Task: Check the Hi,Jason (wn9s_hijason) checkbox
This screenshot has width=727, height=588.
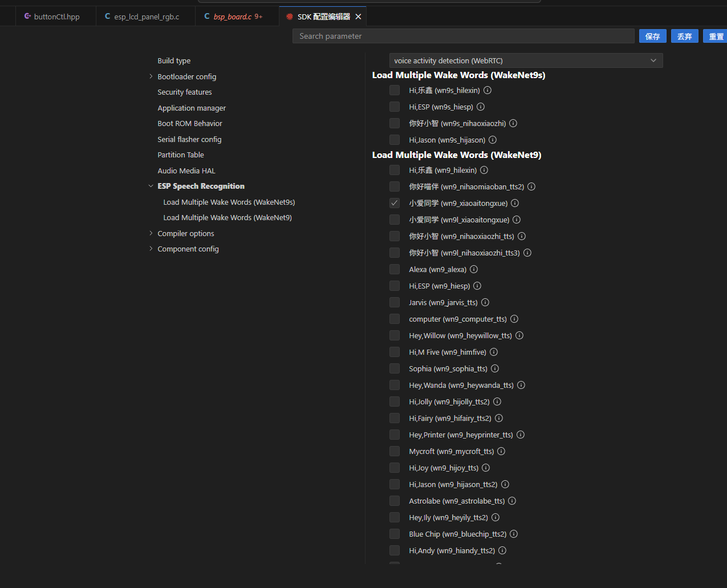Action: (x=395, y=140)
